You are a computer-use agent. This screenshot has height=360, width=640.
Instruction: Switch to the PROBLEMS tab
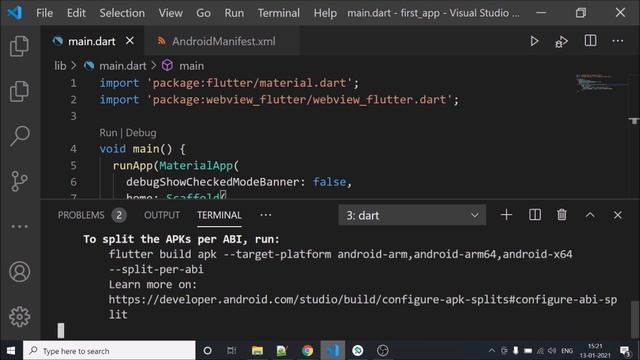coord(81,215)
